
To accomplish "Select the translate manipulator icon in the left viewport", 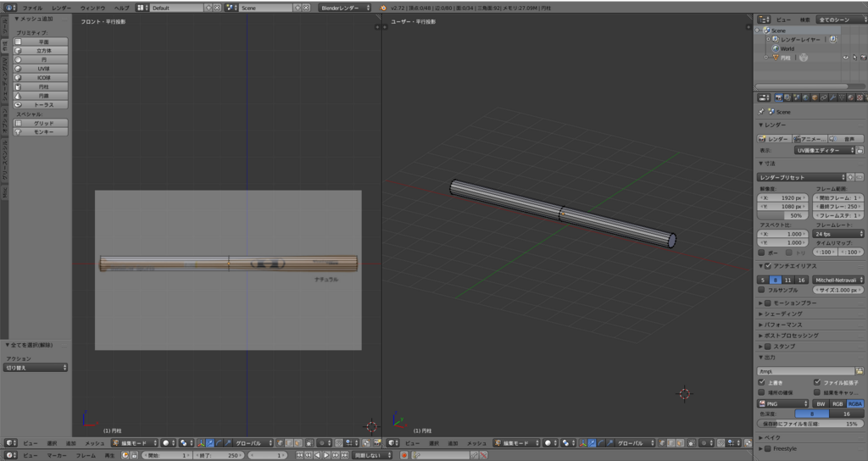I will [210, 443].
